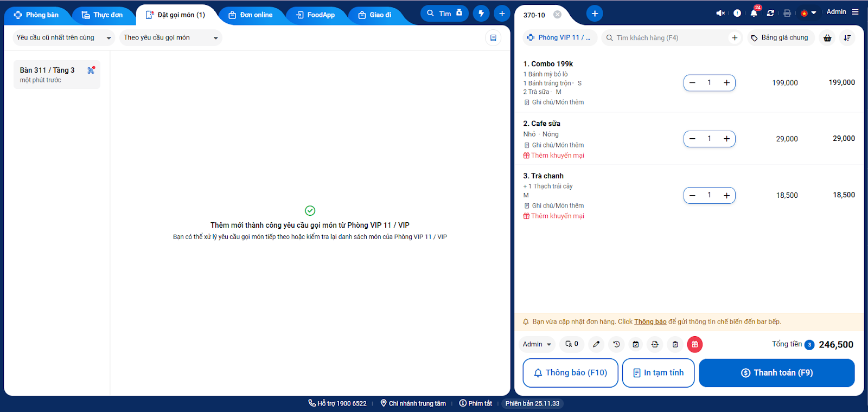
Task: Click the Admin account name in header
Action: [x=836, y=12]
